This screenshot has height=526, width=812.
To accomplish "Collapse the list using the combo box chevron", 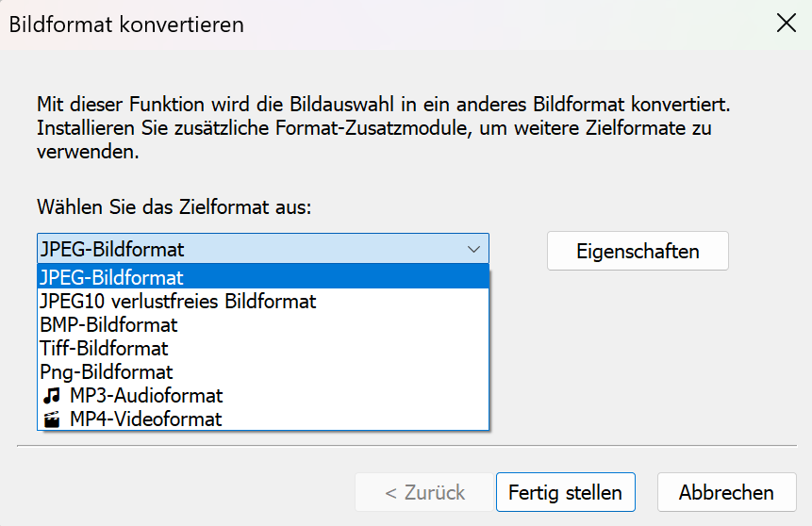I will tap(473, 250).
